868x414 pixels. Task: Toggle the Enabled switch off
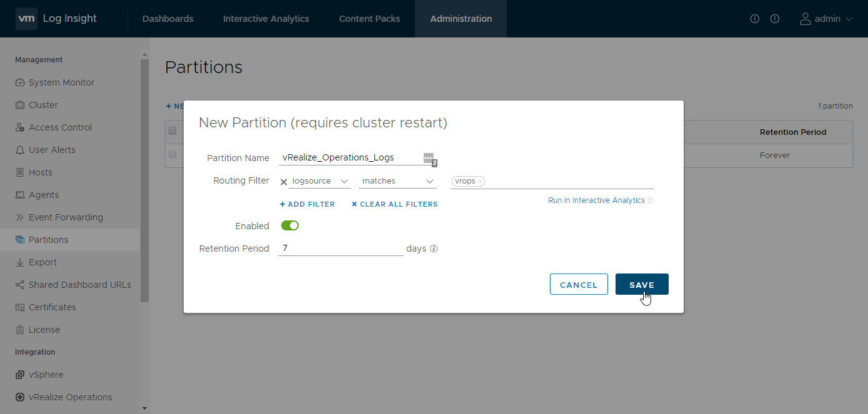coord(290,225)
